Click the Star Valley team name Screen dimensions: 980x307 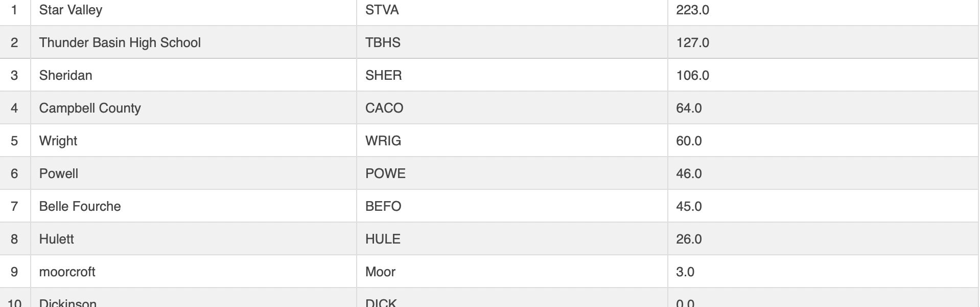[x=71, y=10]
